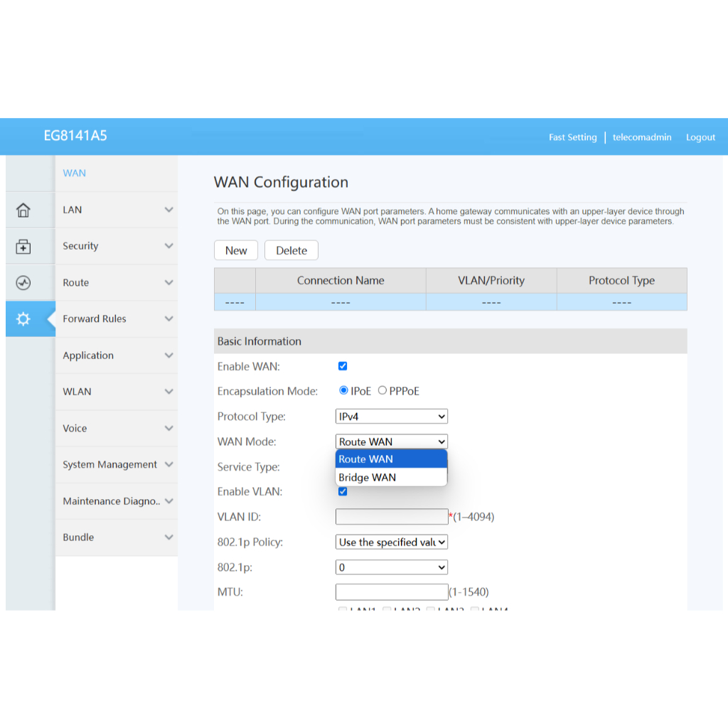Toggle the Enable WAN checkbox

pos(343,366)
